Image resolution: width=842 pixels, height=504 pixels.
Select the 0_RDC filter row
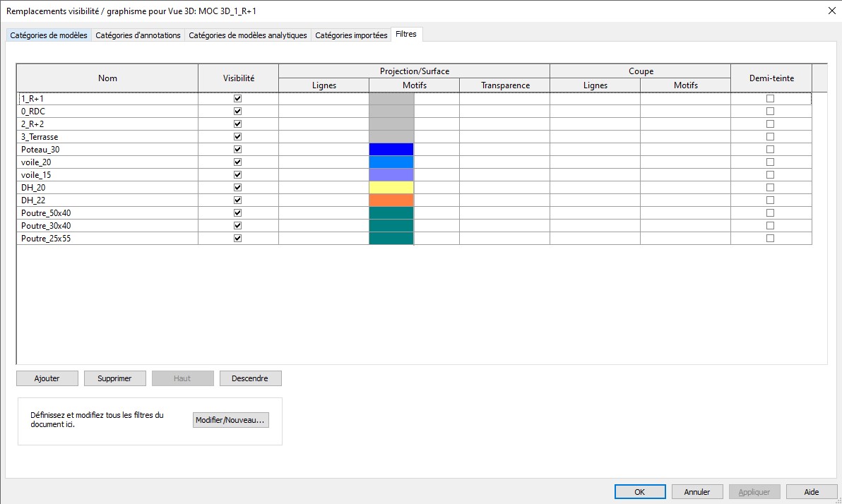tap(414, 111)
